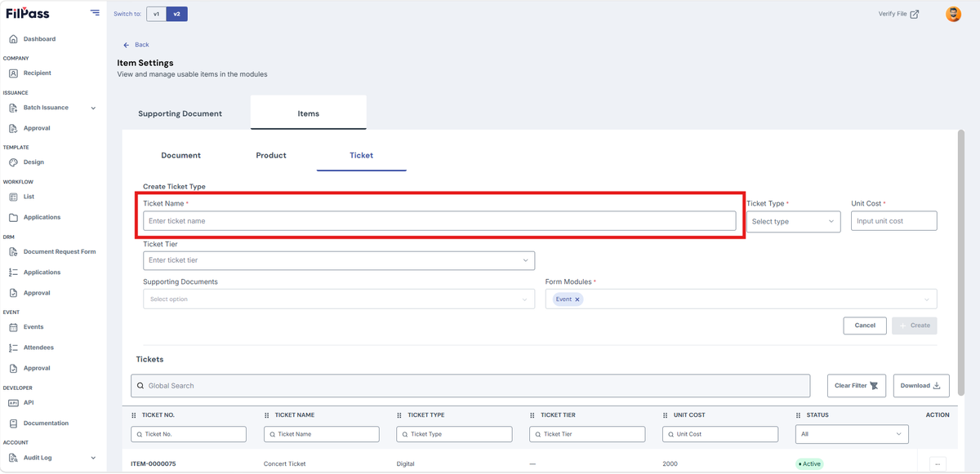Click the FilPass logo
Screen dimensions: 980x474
tap(27, 13)
